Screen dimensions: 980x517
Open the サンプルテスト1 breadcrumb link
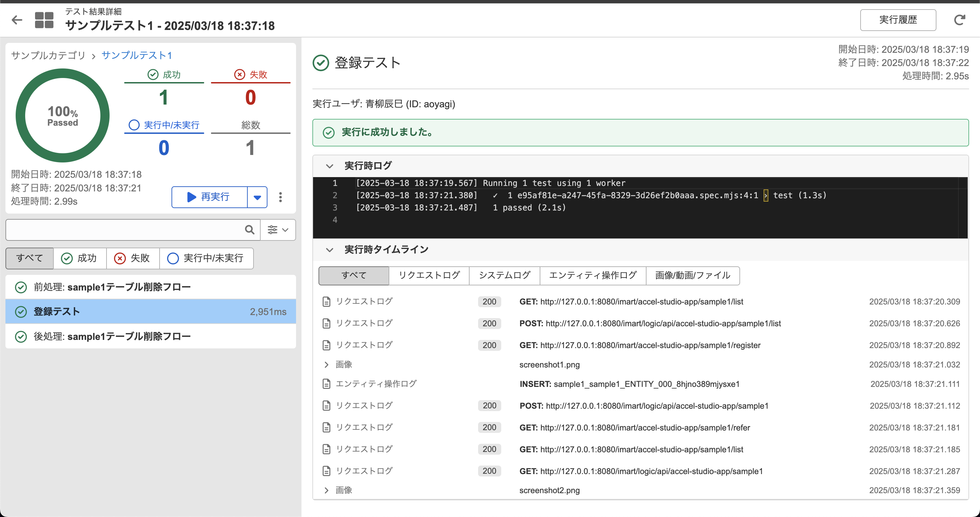click(137, 55)
